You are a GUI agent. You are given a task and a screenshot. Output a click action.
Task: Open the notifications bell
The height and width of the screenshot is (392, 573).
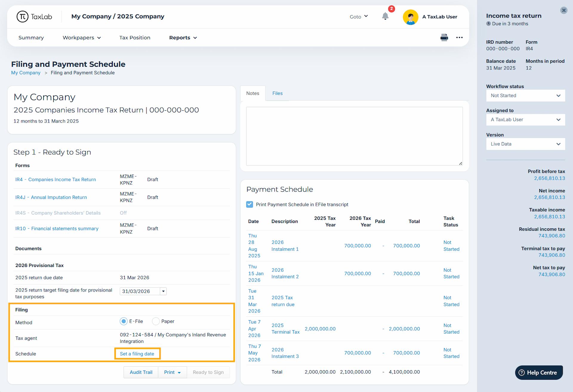tap(385, 16)
